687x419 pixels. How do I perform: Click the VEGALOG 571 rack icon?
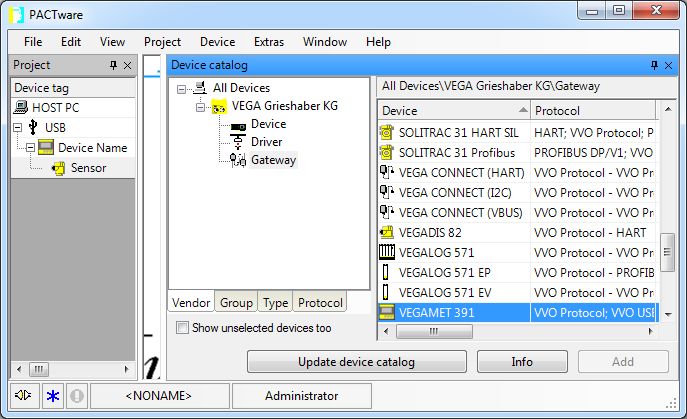[x=387, y=252]
